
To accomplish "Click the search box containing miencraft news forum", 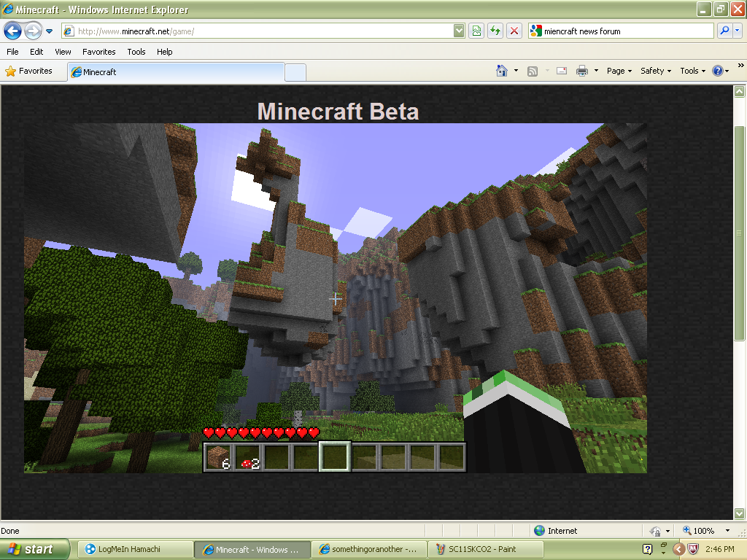I will 621,31.
